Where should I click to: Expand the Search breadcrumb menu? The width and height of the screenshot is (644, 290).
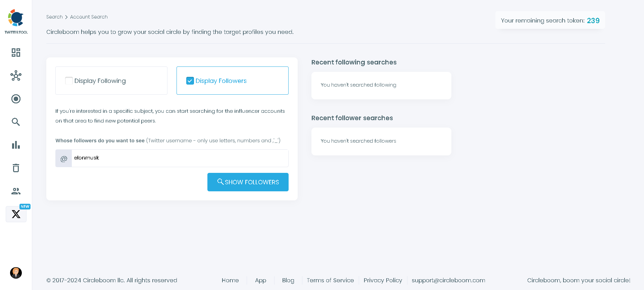click(x=54, y=17)
